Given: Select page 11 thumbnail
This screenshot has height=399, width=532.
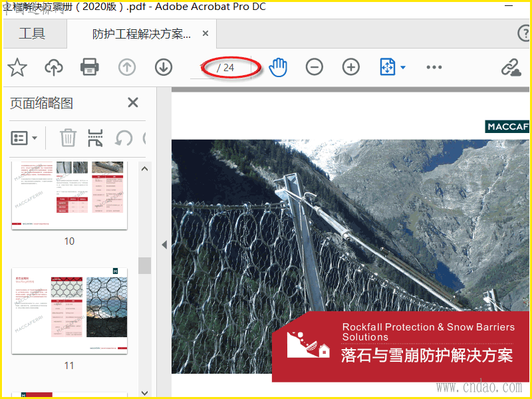Looking at the screenshot, I should tap(69, 311).
